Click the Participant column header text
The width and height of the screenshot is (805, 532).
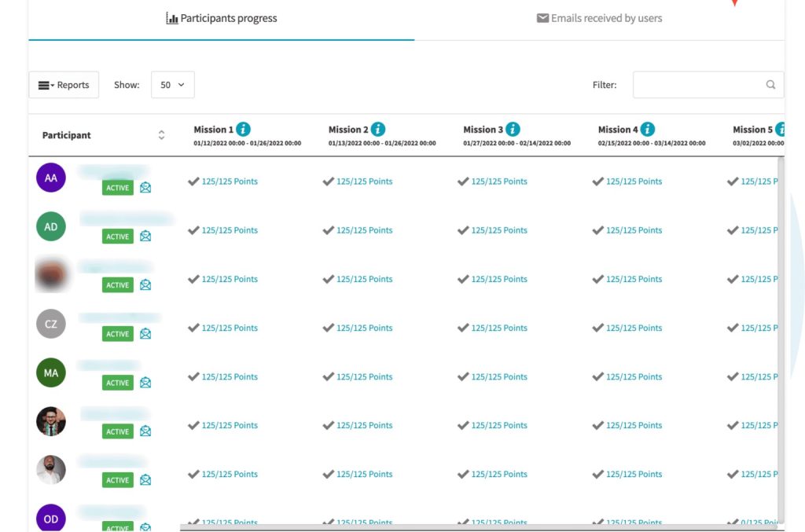(x=66, y=135)
